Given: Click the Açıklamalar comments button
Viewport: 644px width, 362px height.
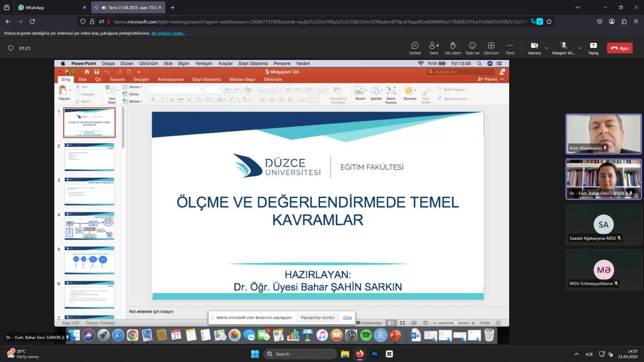Looking at the screenshot, I should [369, 323].
